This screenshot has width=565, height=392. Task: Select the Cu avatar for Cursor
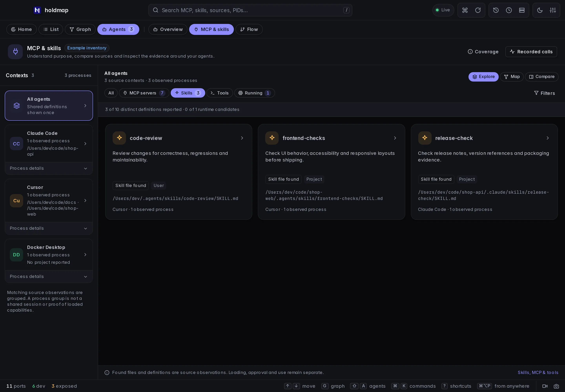coord(16,201)
